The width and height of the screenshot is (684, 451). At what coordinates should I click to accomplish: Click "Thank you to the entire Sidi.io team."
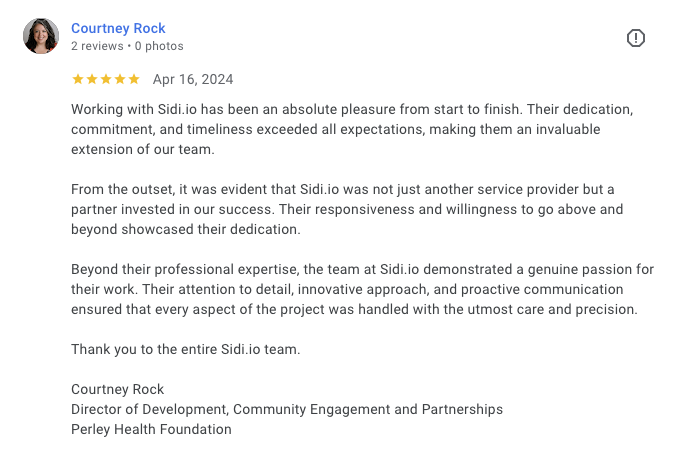185,349
